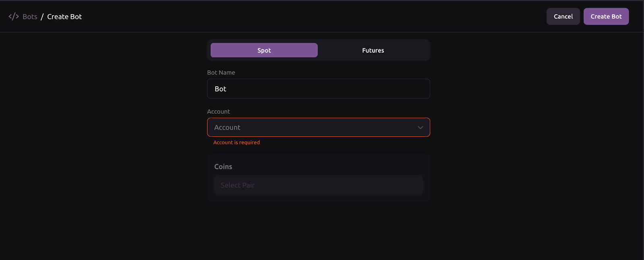Click the Coins section heading
The image size is (644, 260).
[223, 166]
